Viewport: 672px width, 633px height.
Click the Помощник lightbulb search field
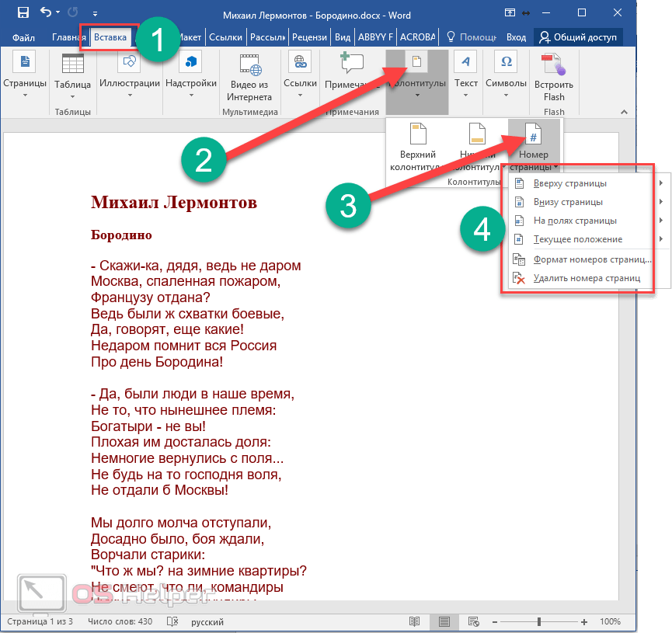[x=472, y=37]
